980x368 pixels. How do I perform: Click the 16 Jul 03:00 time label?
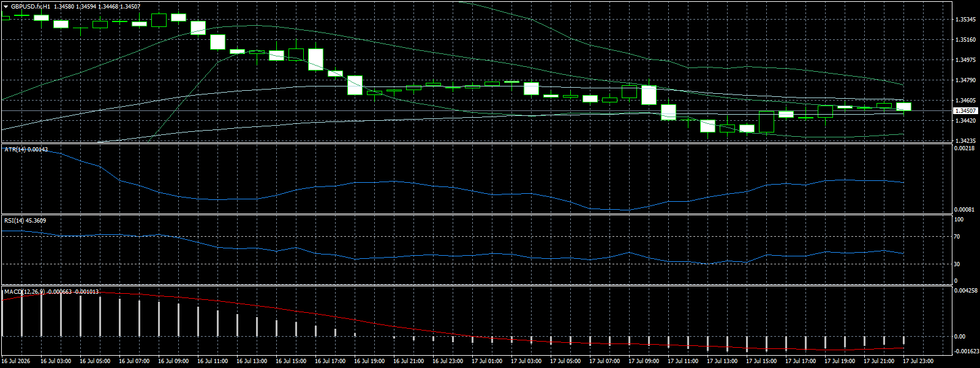[56, 361]
